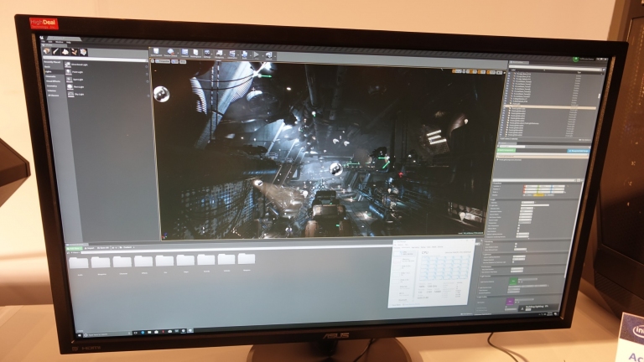Select the Recently Placed category

click(x=53, y=62)
